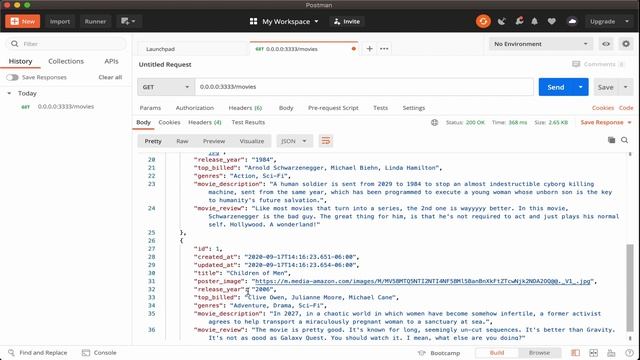This screenshot has height=360, width=640.
Task: Open the poster_image Amazon URL link
Action: [422, 281]
